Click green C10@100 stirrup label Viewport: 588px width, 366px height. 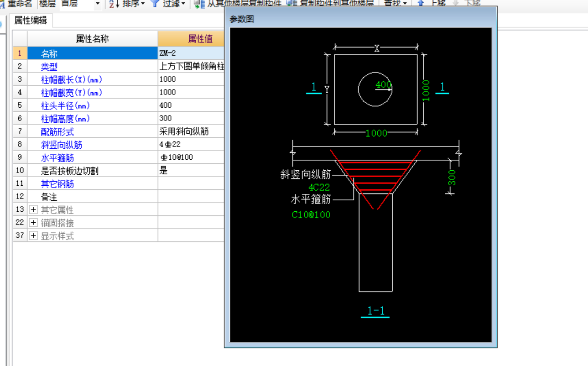(311, 214)
